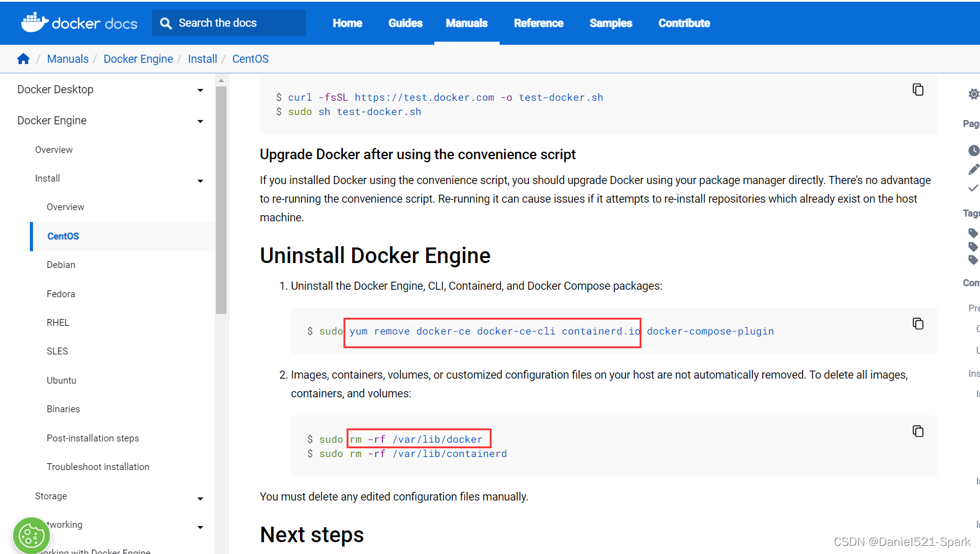Click the 'Upgrade Docker after using the convenience script' heading
This screenshot has height=554, width=980.
click(x=418, y=154)
